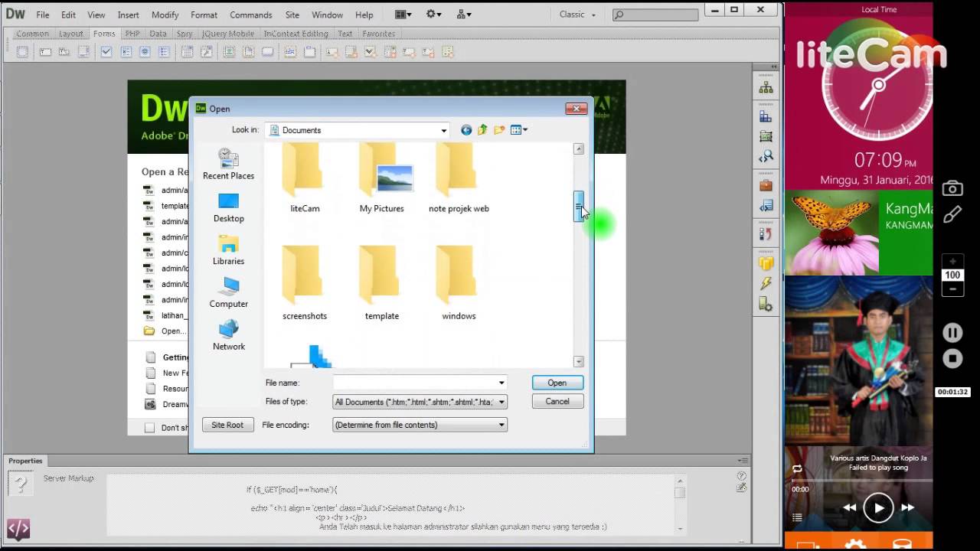
Task: Expand the File encoding dropdown
Action: tap(501, 425)
